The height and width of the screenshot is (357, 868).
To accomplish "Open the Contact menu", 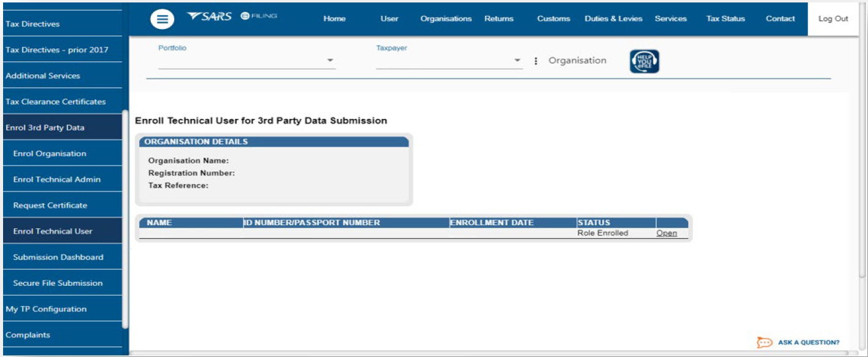I will (780, 19).
